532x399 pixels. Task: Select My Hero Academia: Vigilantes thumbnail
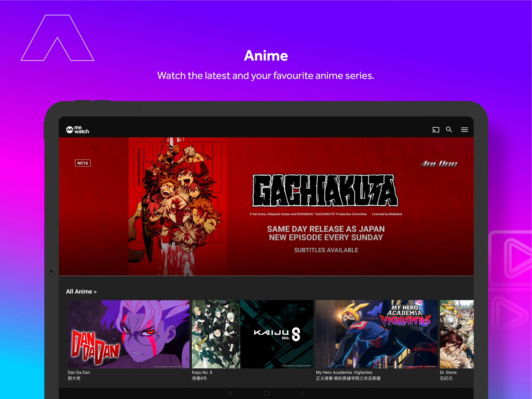pos(376,334)
